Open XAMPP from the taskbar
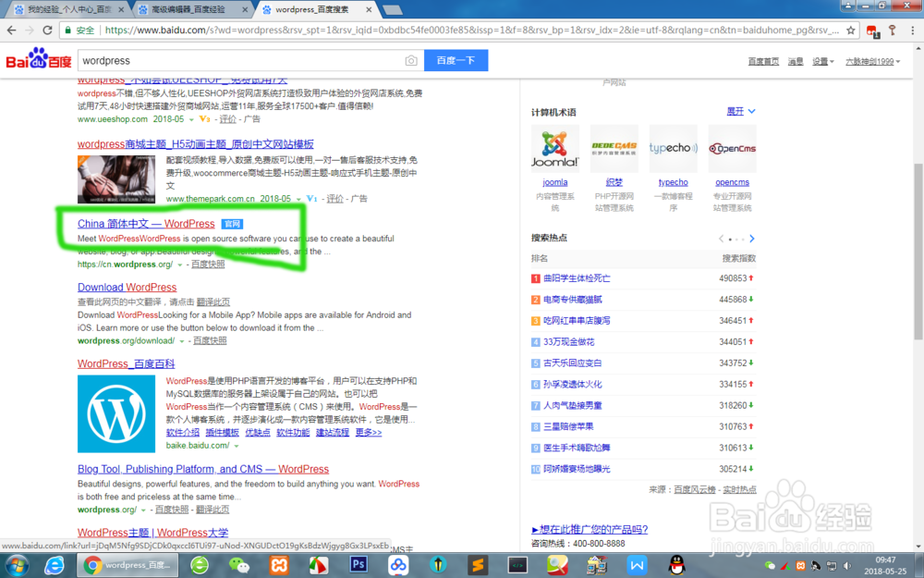Image resolution: width=924 pixels, height=578 pixels. [279, 565]
